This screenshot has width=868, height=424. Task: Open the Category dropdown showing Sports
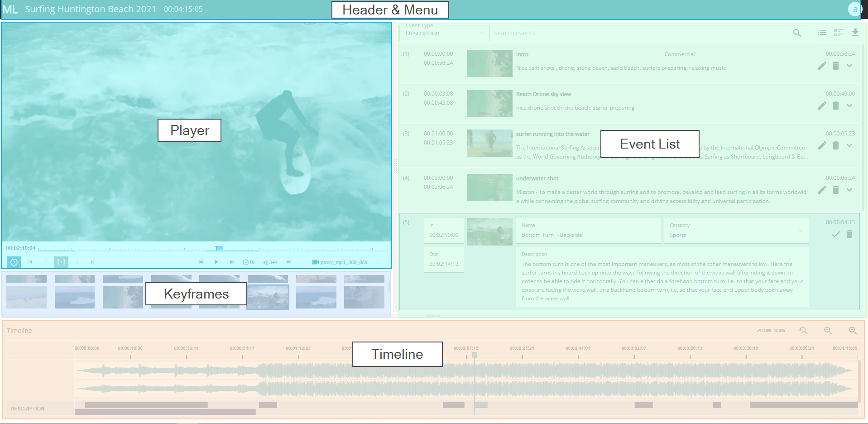click(735, 231)
